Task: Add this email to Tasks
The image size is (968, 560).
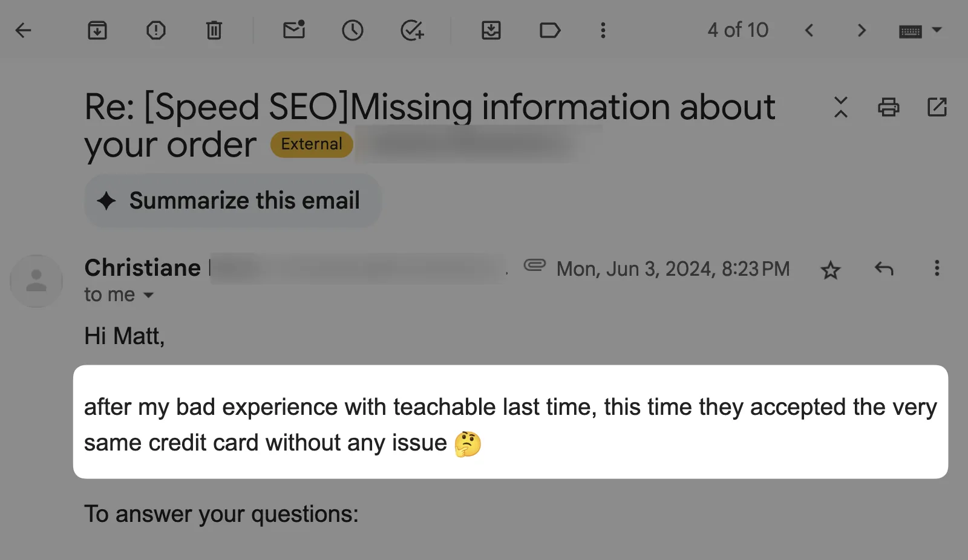Action: [412, 30]
